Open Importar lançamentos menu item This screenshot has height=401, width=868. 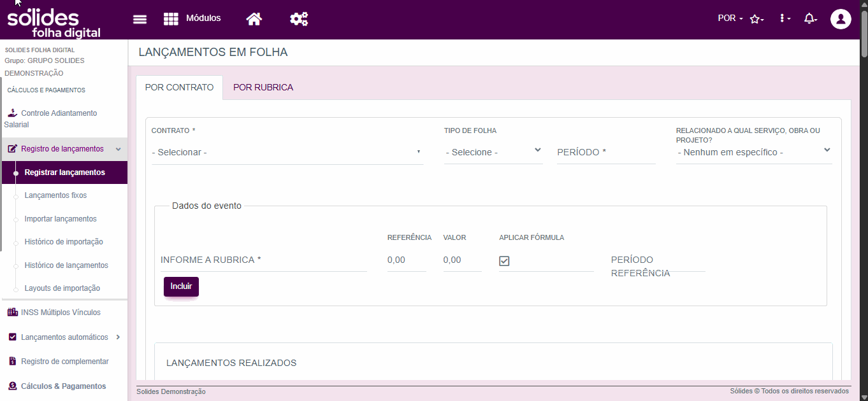(61, 219)
